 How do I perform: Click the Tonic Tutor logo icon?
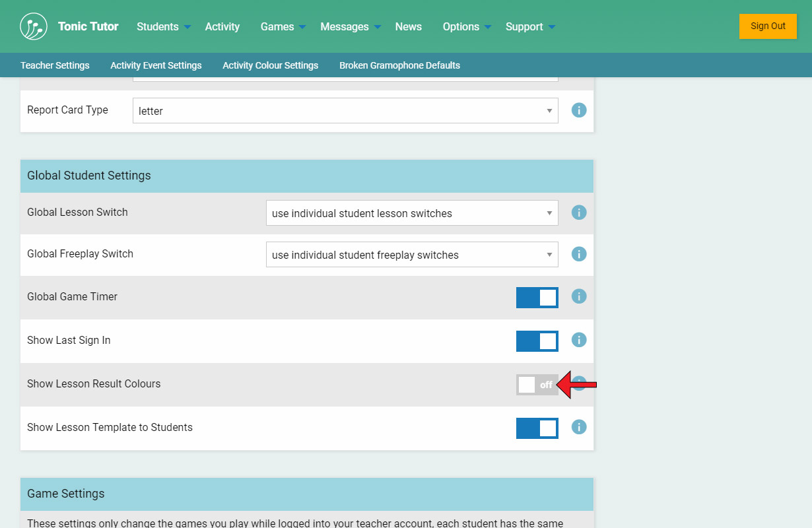point(34,26)
